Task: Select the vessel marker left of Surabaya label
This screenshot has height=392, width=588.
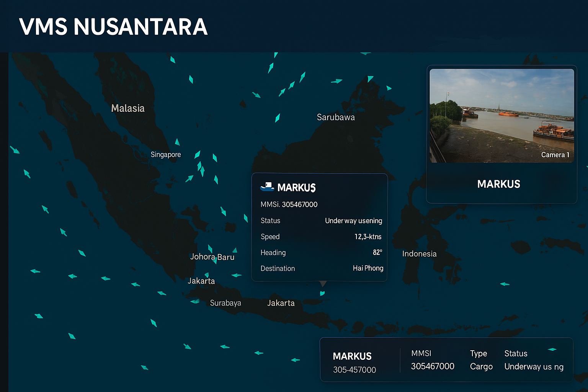Action: [x=195, y=301]
